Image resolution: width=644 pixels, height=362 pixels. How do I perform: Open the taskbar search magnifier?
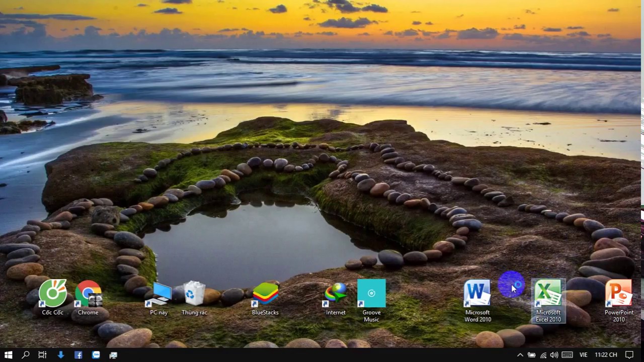click(x=26, y=355)
